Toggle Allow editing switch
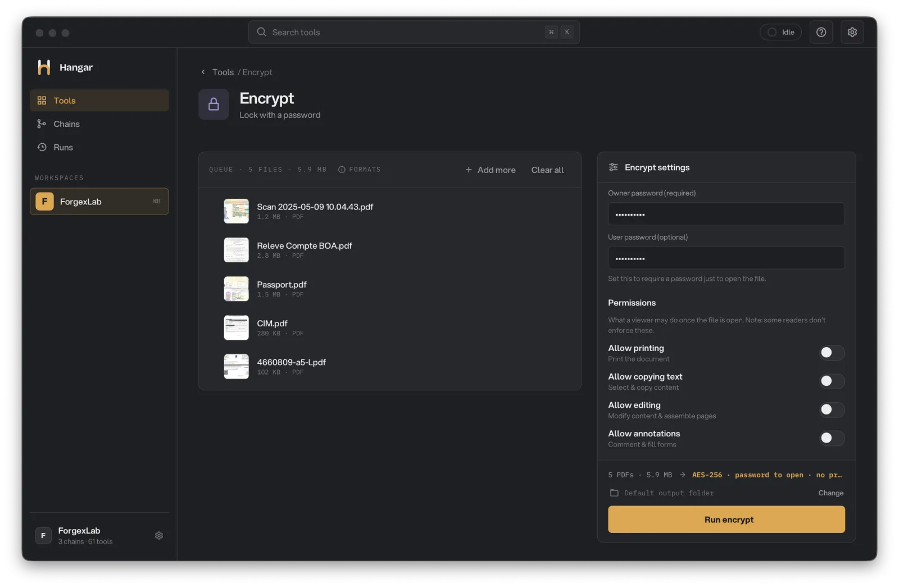 (832, 410)
